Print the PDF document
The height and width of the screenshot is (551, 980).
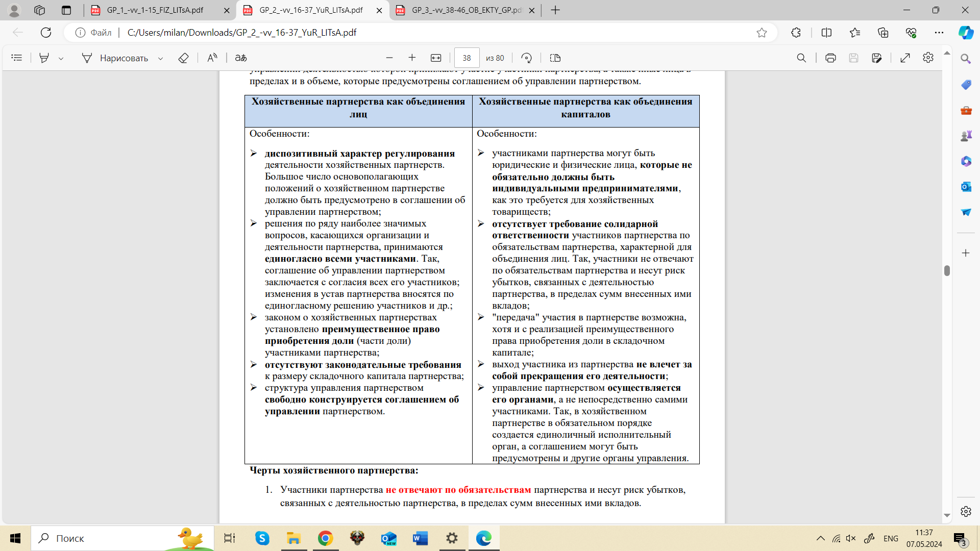(830, 58)
